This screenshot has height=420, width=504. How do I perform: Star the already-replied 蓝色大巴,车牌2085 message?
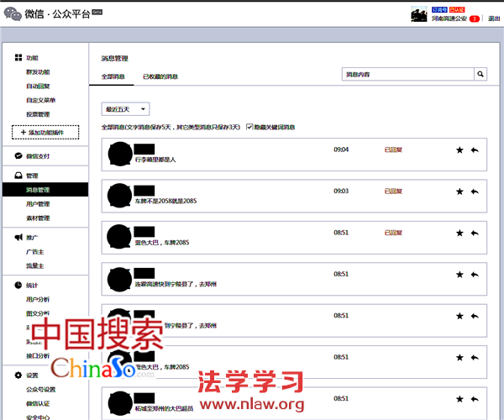(x=459, y=233)
